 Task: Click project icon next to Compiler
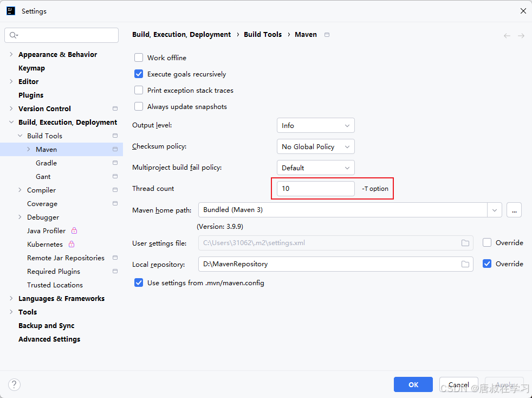[115, 190]
